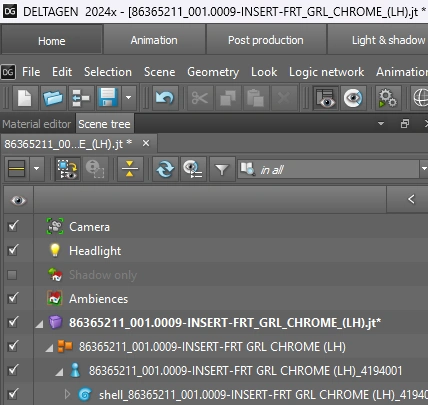The height and width of the screenshot is (405, 428).
Task: Click the eye visibility column header
Action: click(18, 200)
